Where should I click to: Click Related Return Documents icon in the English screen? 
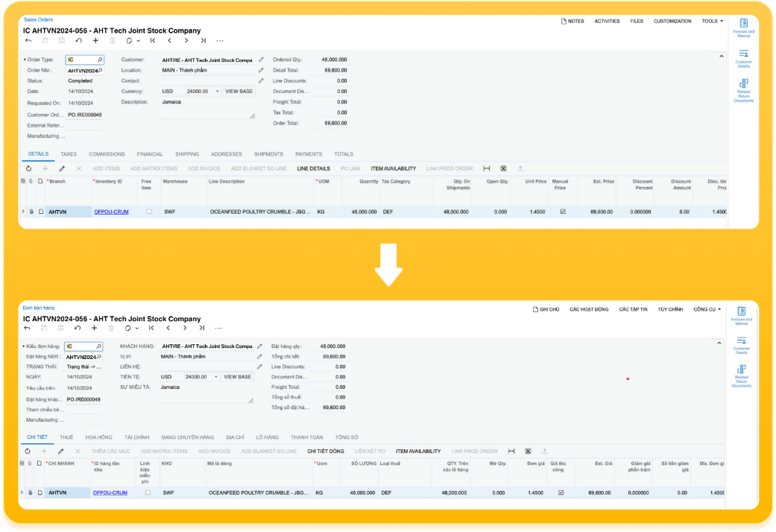pyautogui.click(x=743, y=88)
